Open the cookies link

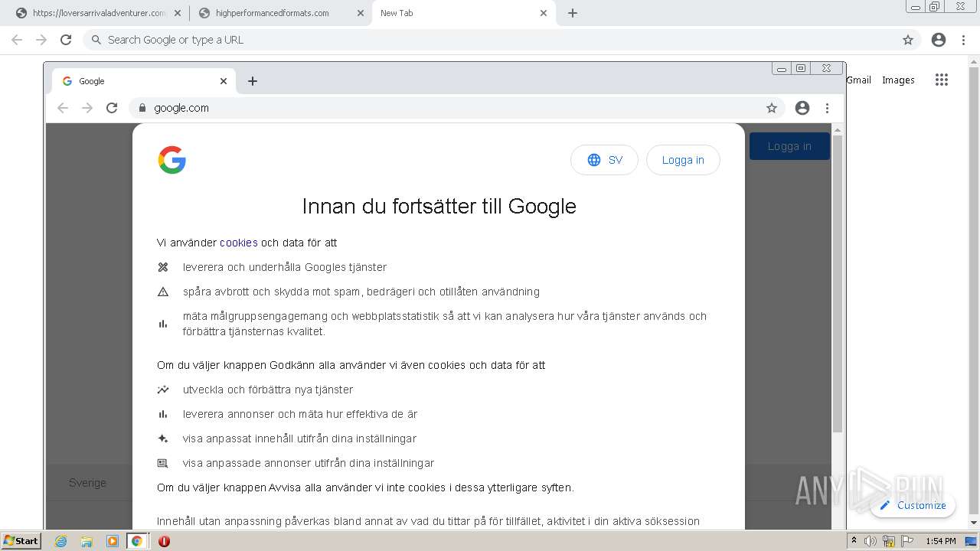pos(239,243)
